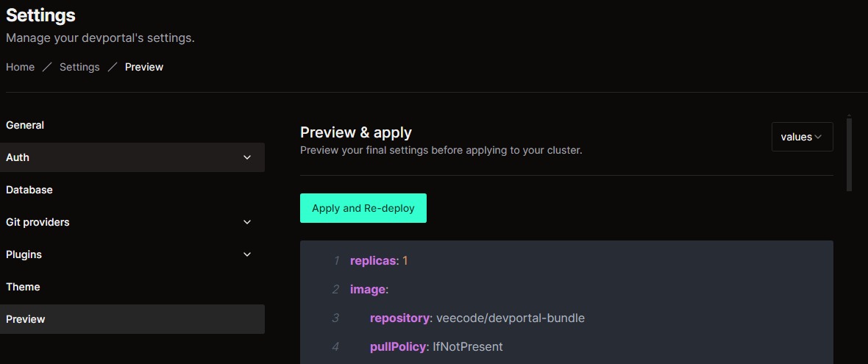Click the repository value veecode/devportal-bundle
Screen dimensions: 868x364
(510, 318)
